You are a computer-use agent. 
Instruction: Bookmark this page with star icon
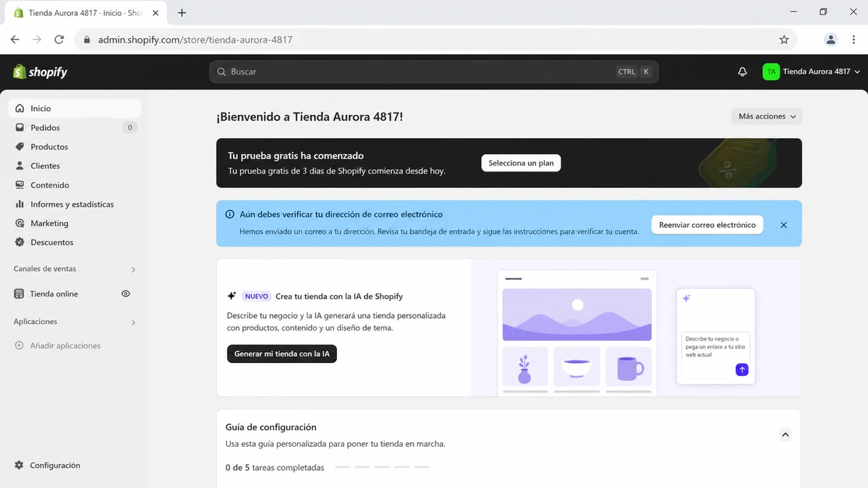coord(784,40)
